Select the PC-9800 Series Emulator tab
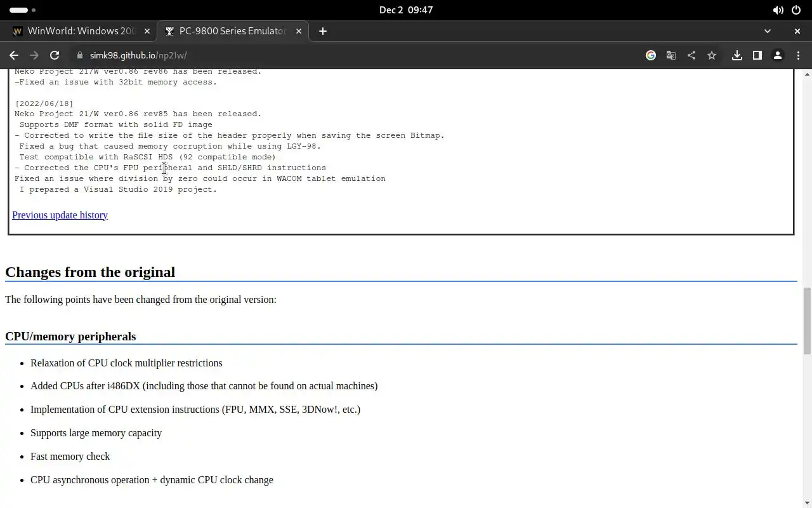 pyautogui.click(x=233, y=31)
